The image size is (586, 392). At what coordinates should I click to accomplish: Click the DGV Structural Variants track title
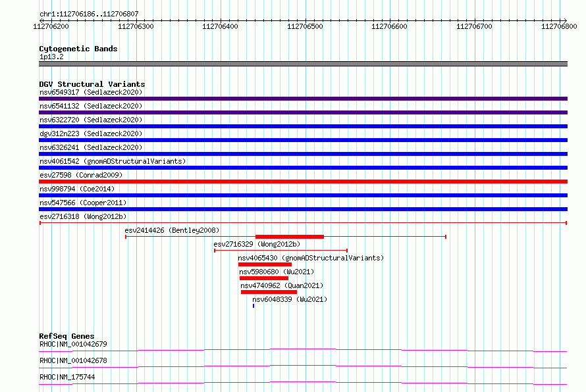pos(92,84)
